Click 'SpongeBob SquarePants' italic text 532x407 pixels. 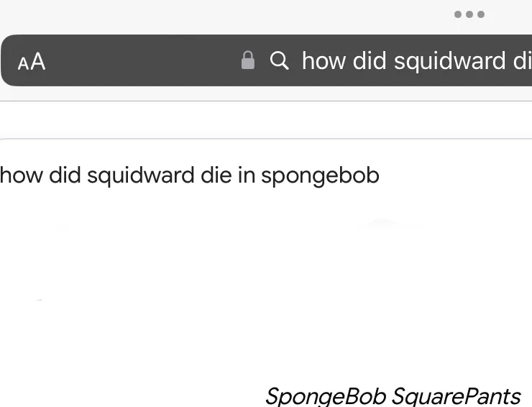pos(393,395)
